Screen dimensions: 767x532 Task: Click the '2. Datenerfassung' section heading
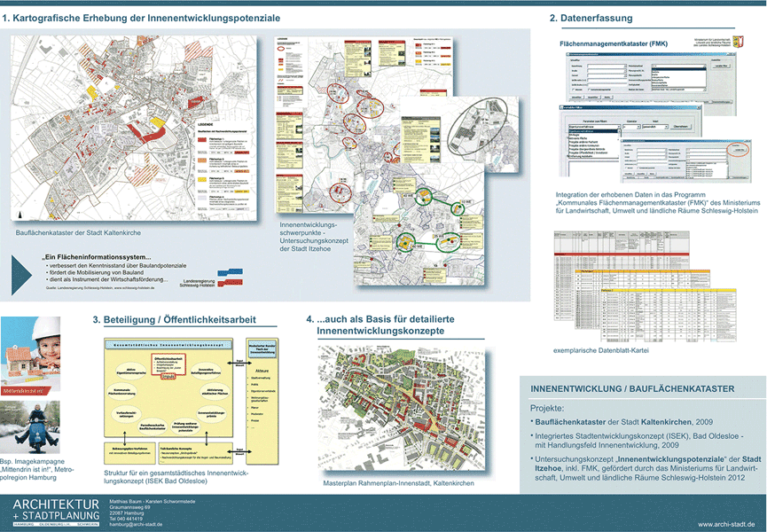[591, 19]
